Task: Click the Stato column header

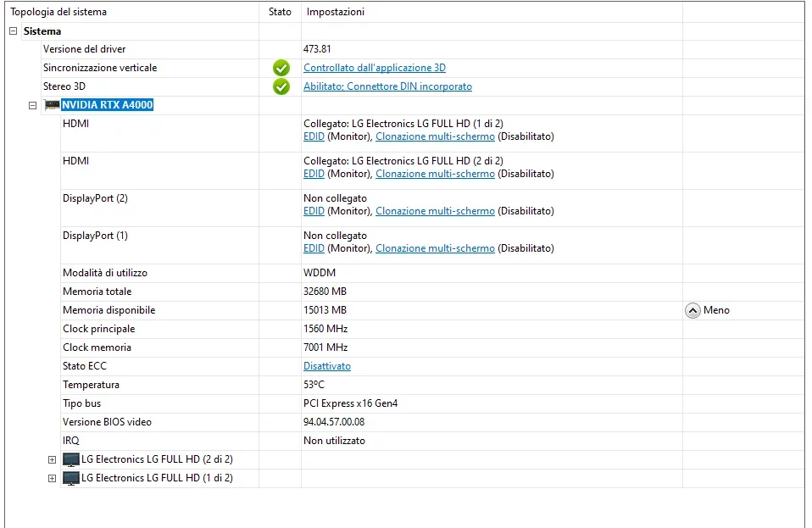Action: [x=280, y=12]
